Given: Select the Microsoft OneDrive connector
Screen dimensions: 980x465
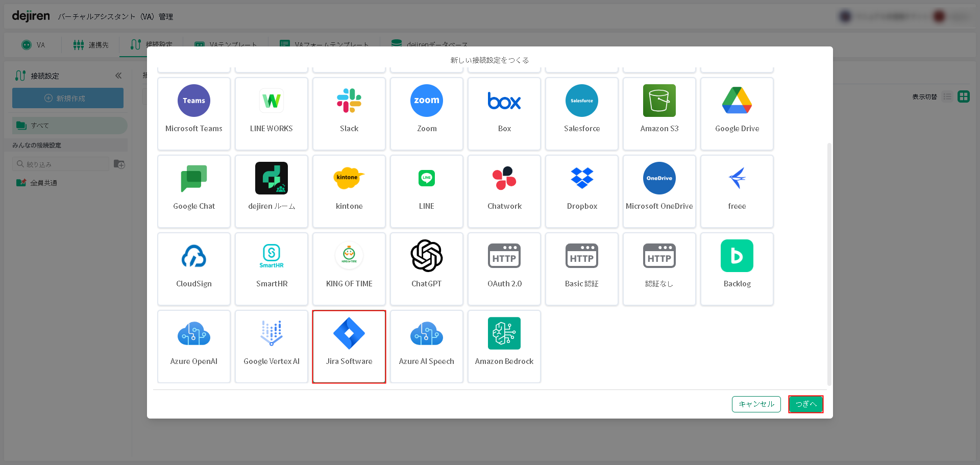Looking at the screenshot, I should 659,191.
